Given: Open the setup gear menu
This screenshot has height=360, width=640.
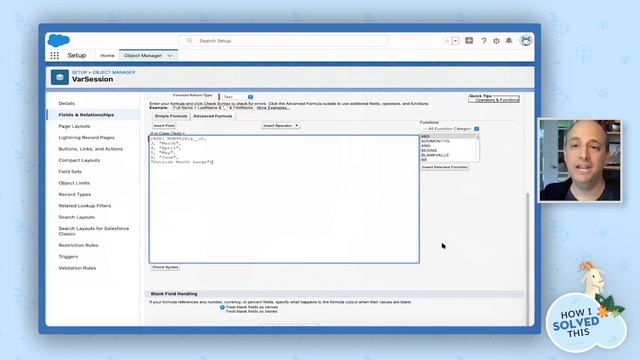Looking at the screenshot, I should click(496, 41).
